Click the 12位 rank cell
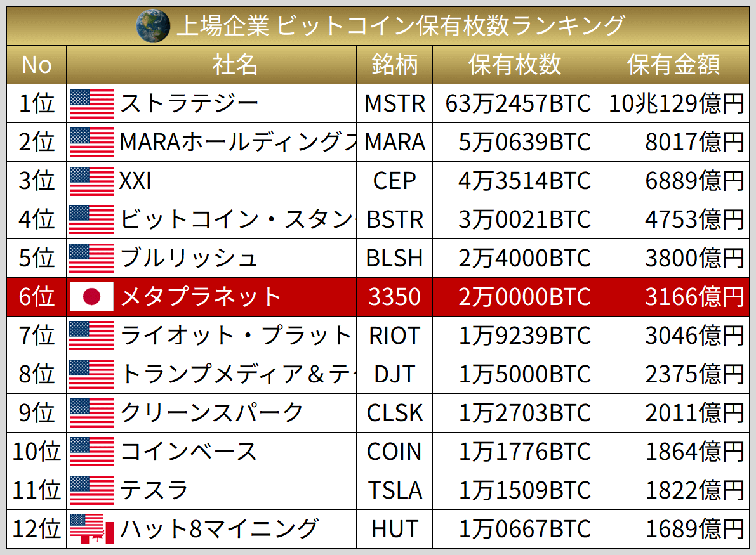 [x=37, y=529]
